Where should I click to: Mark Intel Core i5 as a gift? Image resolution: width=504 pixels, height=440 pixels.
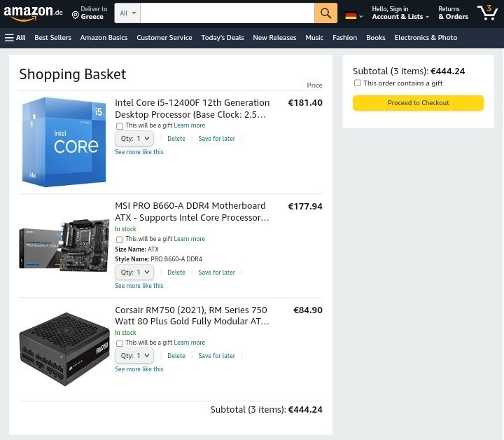pos(120,125)
